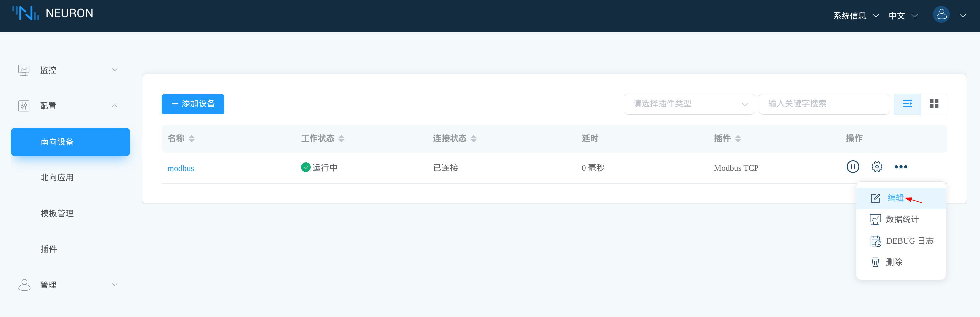980x317 pixels.
Task: Click the Modbus TCP plugin cell
Action: (x=736, y=168)
